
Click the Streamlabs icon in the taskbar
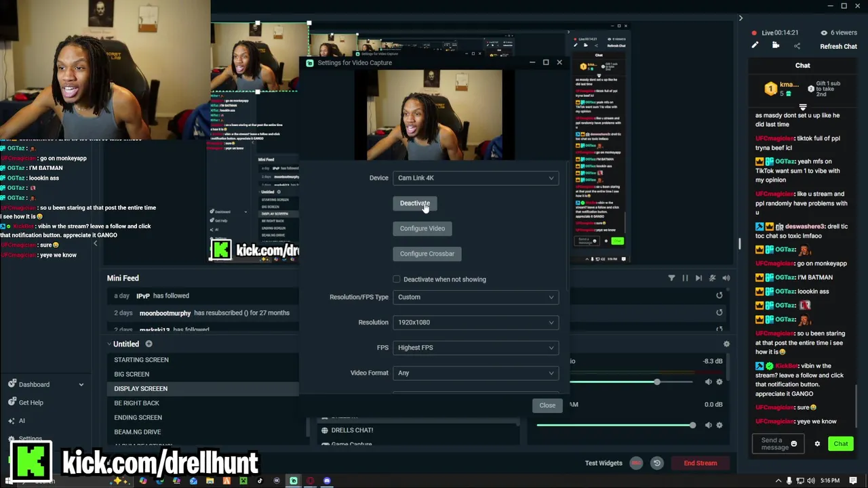pos(294,481)
